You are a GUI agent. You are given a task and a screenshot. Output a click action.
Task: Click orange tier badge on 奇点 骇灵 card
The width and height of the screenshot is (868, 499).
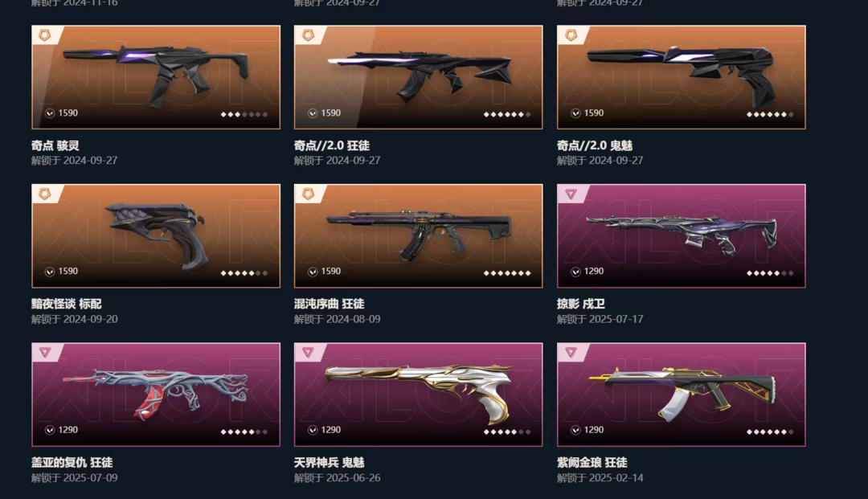[44, 35]
